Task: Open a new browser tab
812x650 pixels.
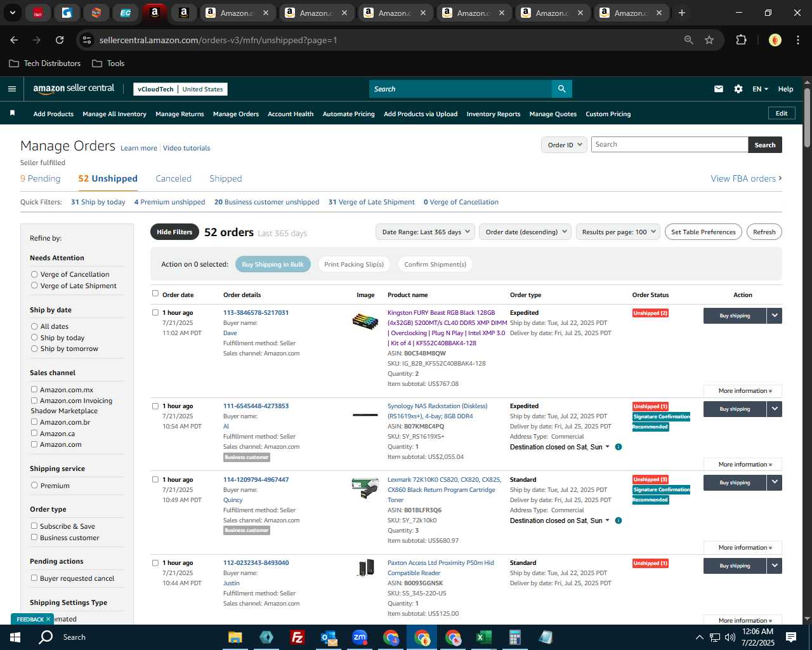Action: [x=682, y=13]
